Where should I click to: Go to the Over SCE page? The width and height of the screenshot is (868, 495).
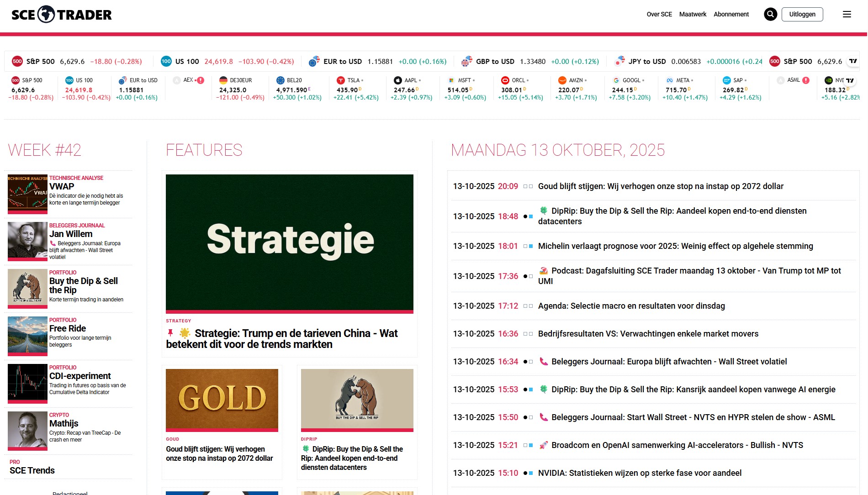(659, 14)
